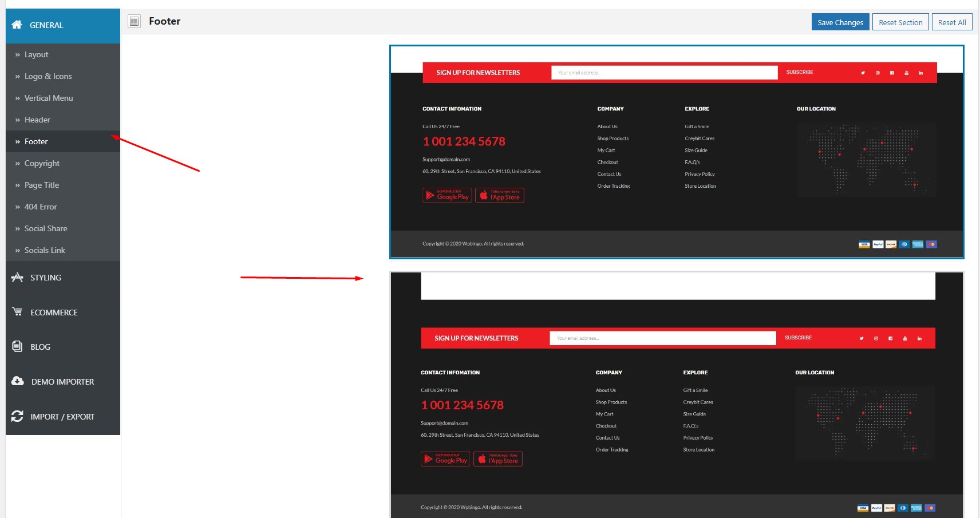This screenshot has width=980, height=518.
Task: Click the Blog documents icon
Action: click(x=17, y=346)
